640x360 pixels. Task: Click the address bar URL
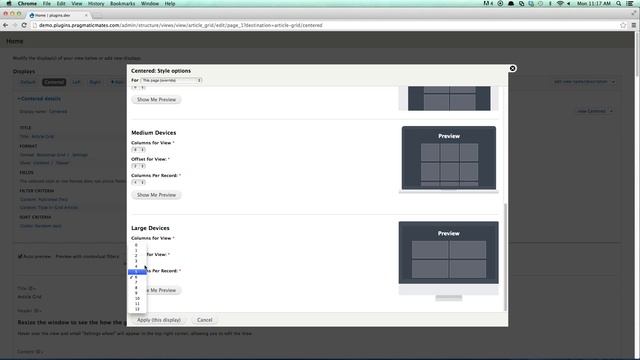(180, 25)
